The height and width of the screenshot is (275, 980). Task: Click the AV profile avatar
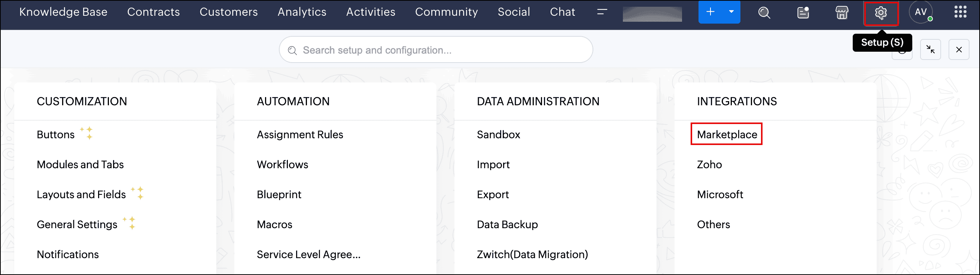[920, 12]
